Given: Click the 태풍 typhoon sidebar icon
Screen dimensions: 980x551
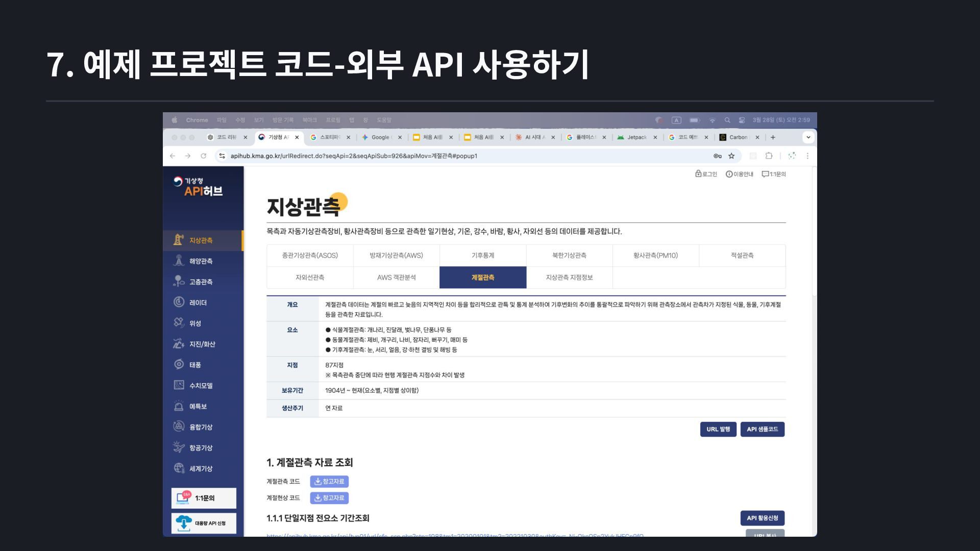Looking at the screenshot, I should (x=179, y=364).
